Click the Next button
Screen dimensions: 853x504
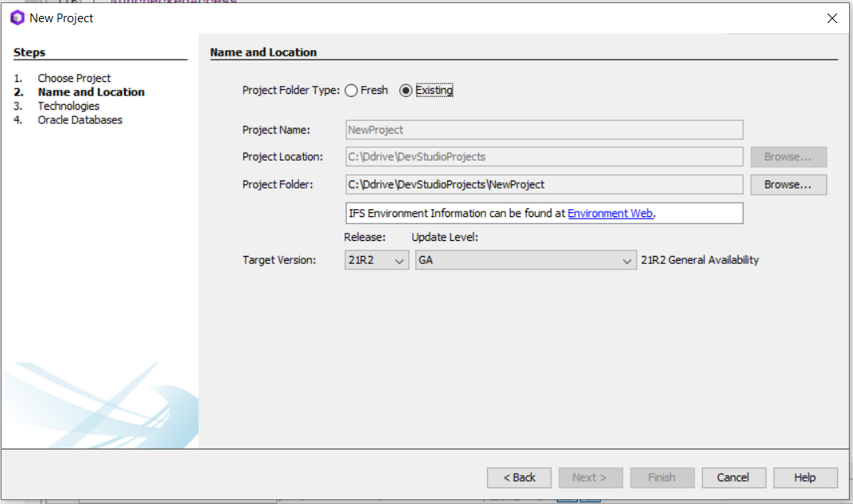pos(590,477)
